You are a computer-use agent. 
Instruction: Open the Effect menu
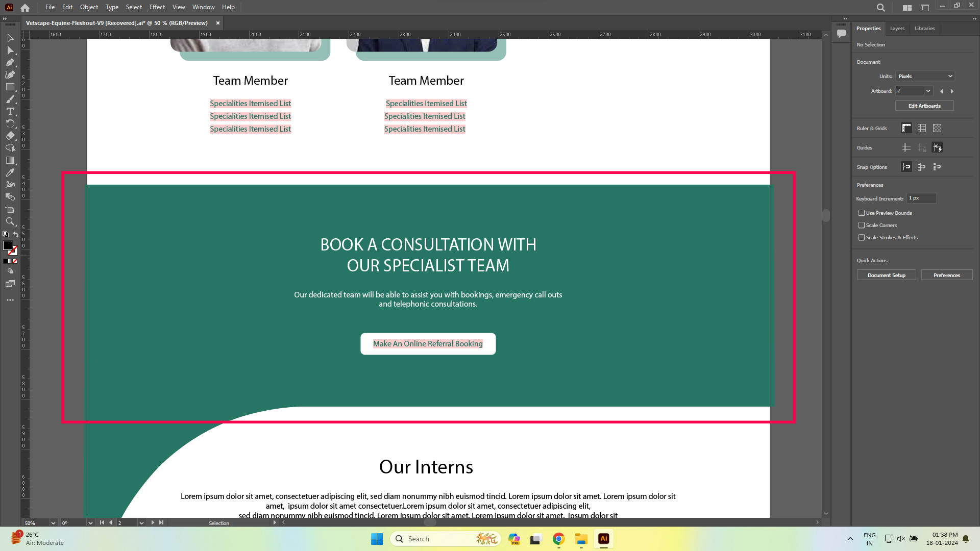tap(157, 7)
